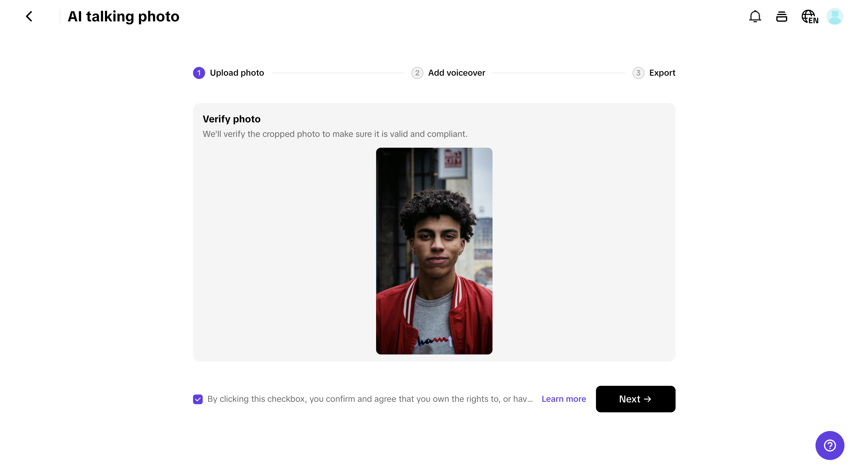The height and width of the screenshot is (469, 868).
Task: Click the truncated rights agreement text
Action: click(x=370, y=399)
